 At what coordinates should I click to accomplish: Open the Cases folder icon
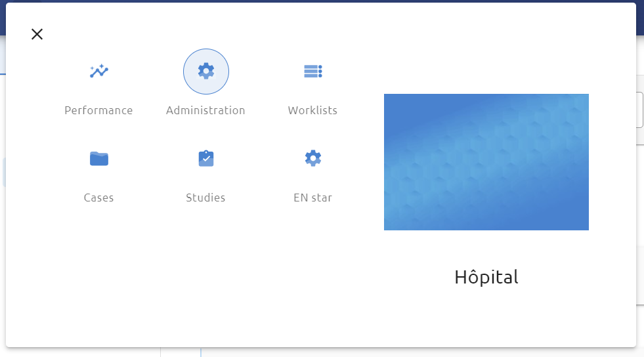tap(99, 158)
